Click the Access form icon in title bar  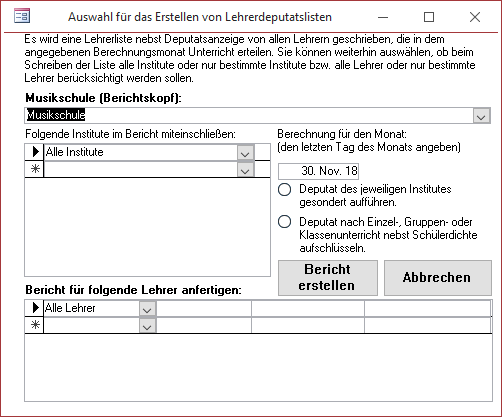(22, 16)
